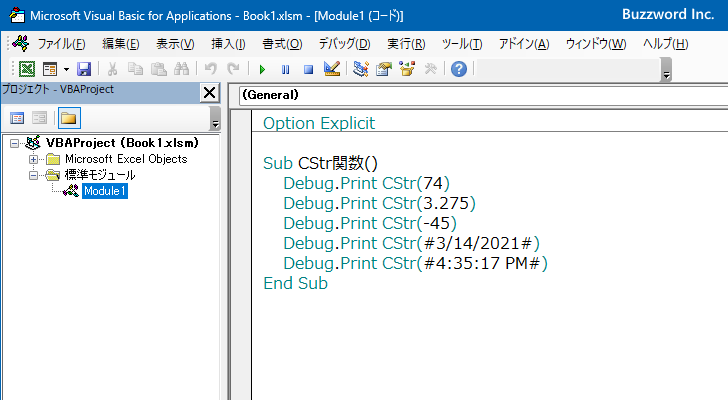
Task: Open the Properties Window icon
Action: pos(384,69)
